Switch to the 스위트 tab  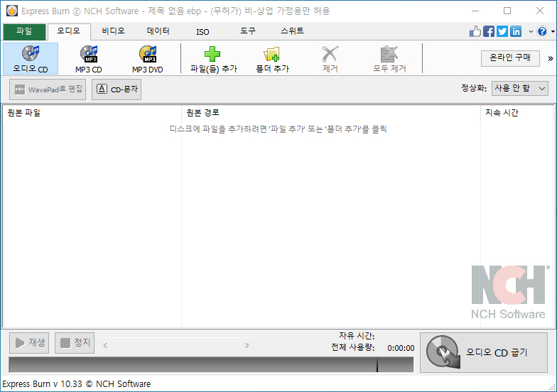tap(292, 31)
